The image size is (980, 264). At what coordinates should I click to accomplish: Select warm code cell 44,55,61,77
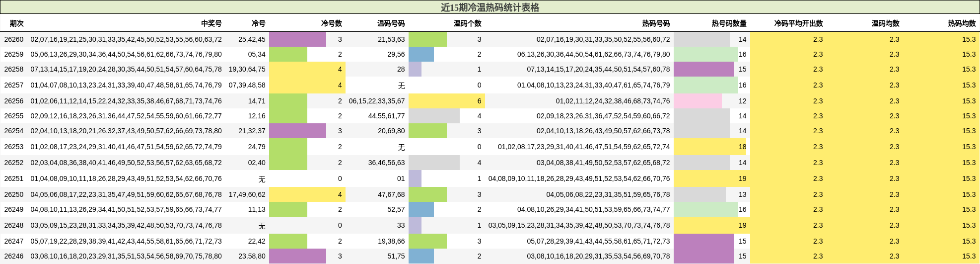click(x=387, y=116)
